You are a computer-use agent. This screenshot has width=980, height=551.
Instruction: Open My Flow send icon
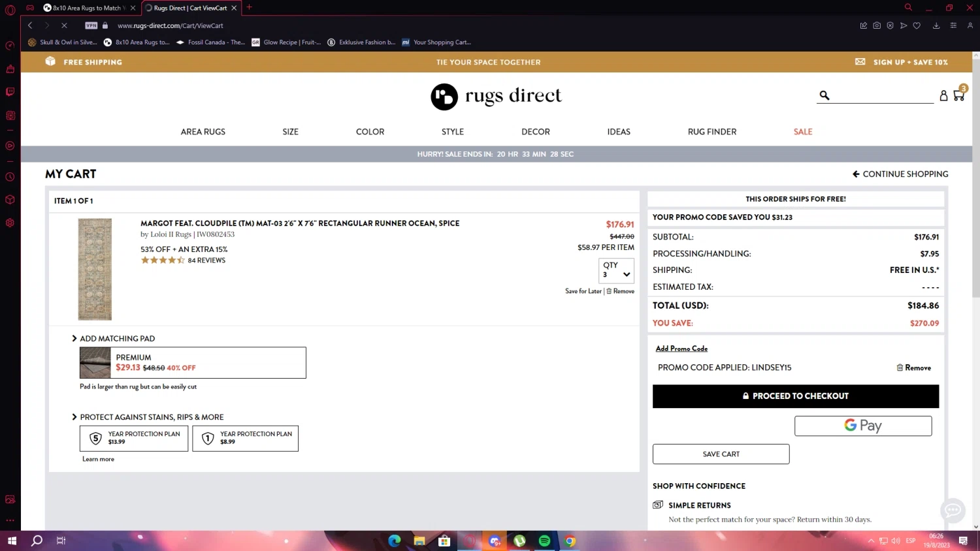coord(904,25)
